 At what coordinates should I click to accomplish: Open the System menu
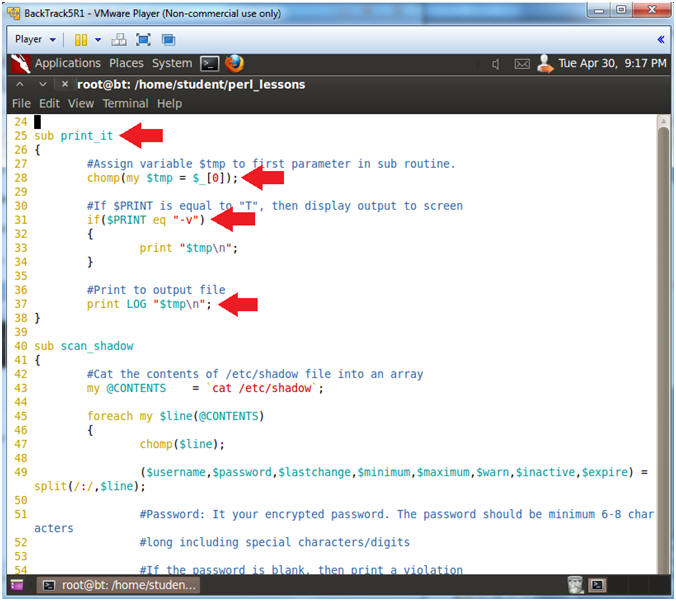pyautogui.click(x=172, y=63)
